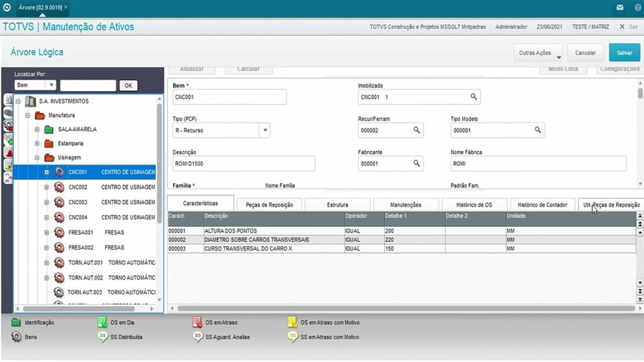Expand the SALA AMARELA node
Screen dimensions: 644x362
click(x=37, y=129)
